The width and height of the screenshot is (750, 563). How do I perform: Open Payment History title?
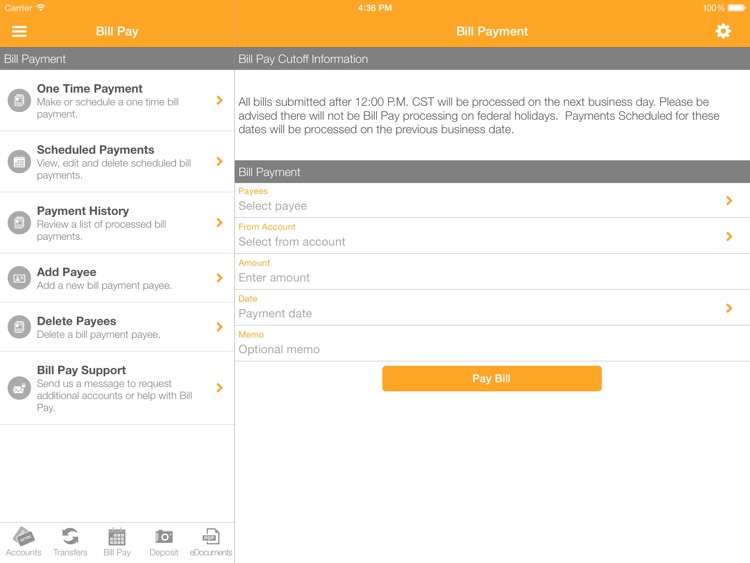(83, 211)
